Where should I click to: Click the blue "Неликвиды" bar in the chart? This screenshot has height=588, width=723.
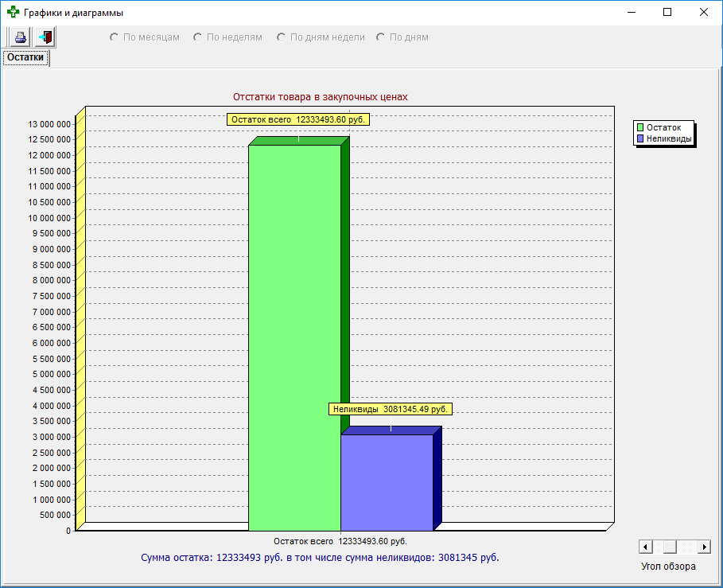coord(387,482)
